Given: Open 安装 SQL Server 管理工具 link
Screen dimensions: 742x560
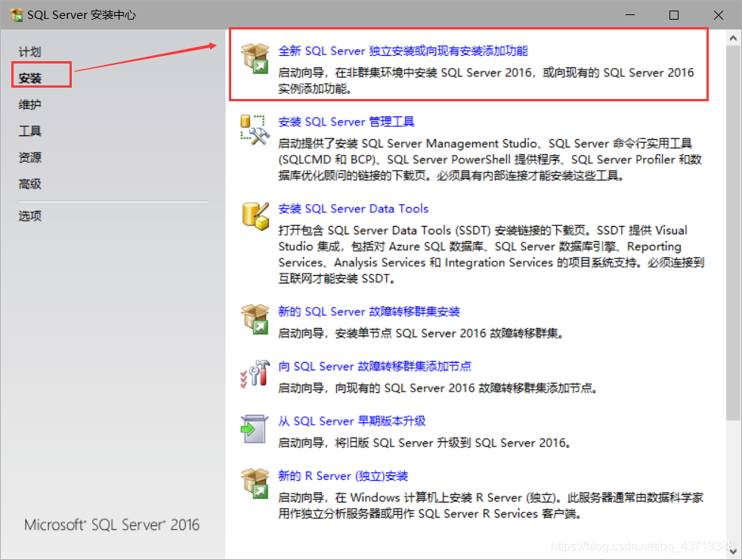Looking at the screenshot, I should 346,122.
